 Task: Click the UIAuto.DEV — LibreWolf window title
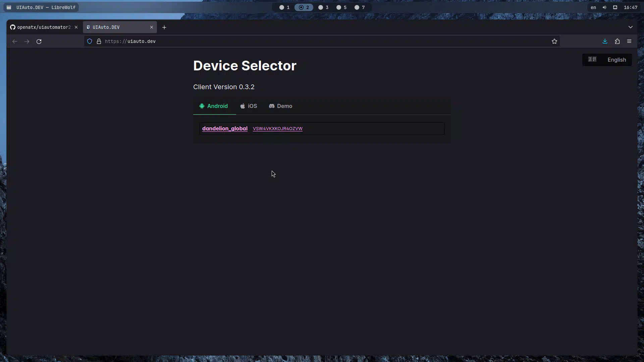pyautogui.click(x=46, y=7)
